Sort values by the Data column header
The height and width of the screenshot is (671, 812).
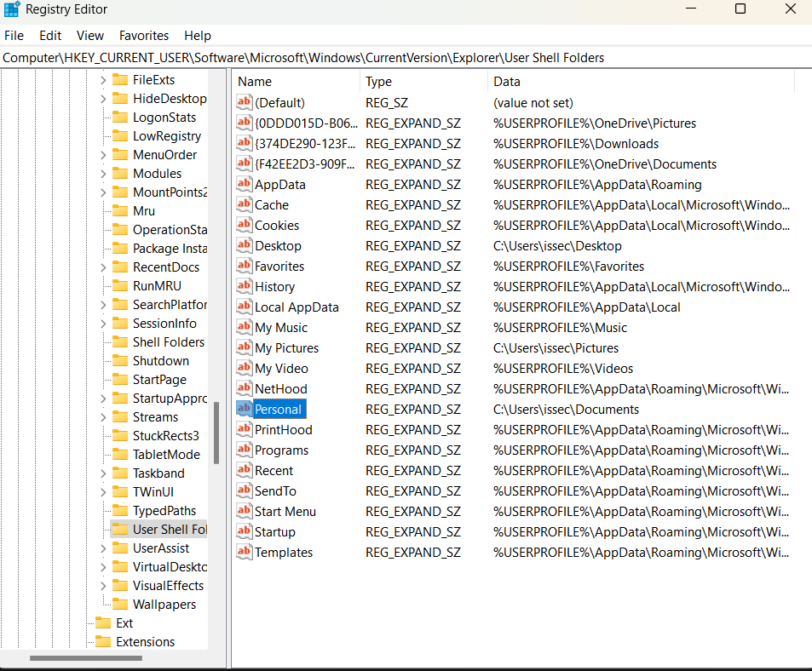click(641, 81)
